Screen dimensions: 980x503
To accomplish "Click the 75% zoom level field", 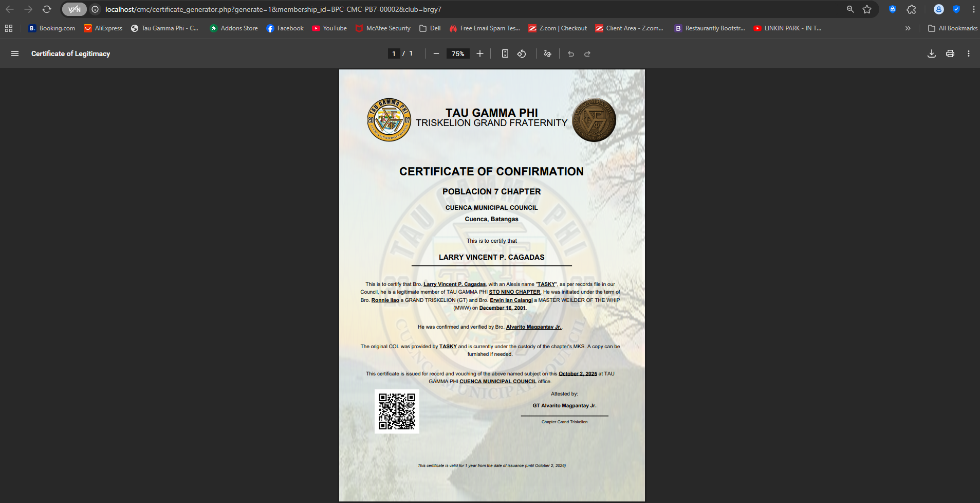I will tap(457, 53).
